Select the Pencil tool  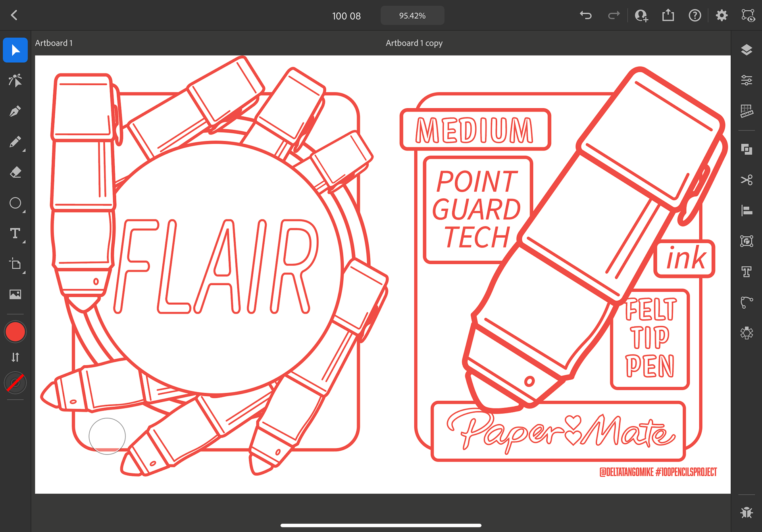click(15, 142)
